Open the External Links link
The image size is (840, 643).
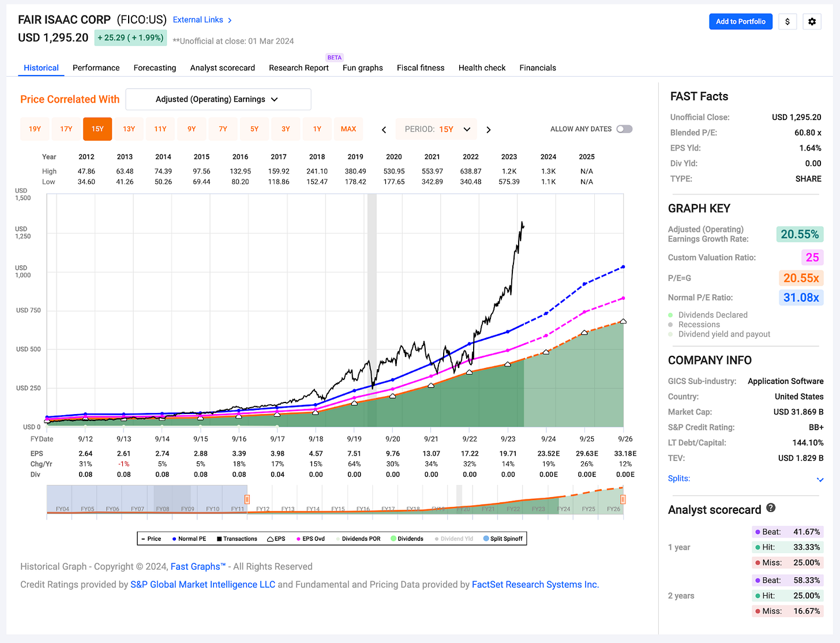pos(198,20)
